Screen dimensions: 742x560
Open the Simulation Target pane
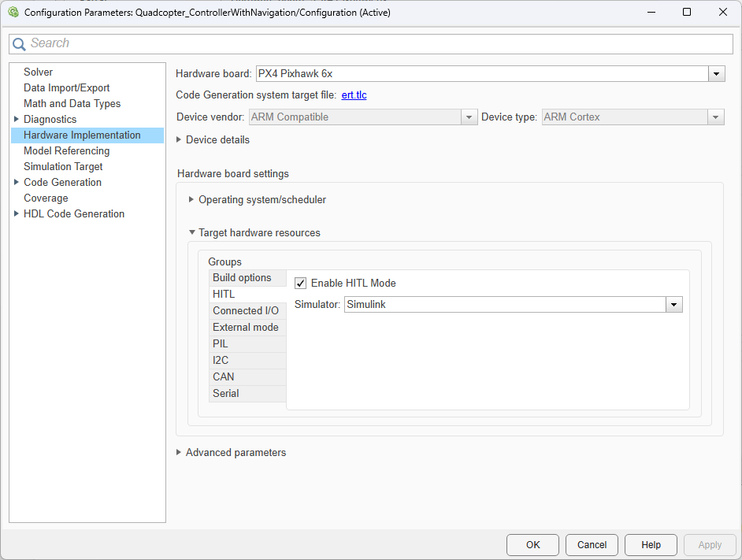coord(63,167)
